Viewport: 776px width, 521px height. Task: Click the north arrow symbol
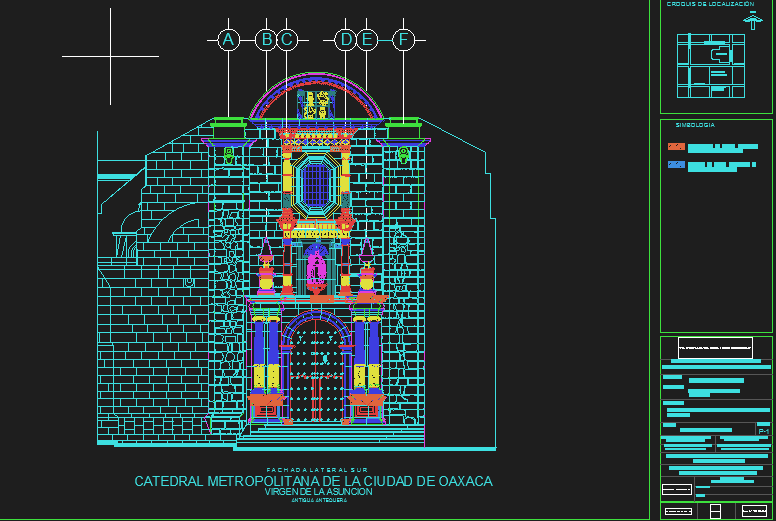[x=752, y=21]
